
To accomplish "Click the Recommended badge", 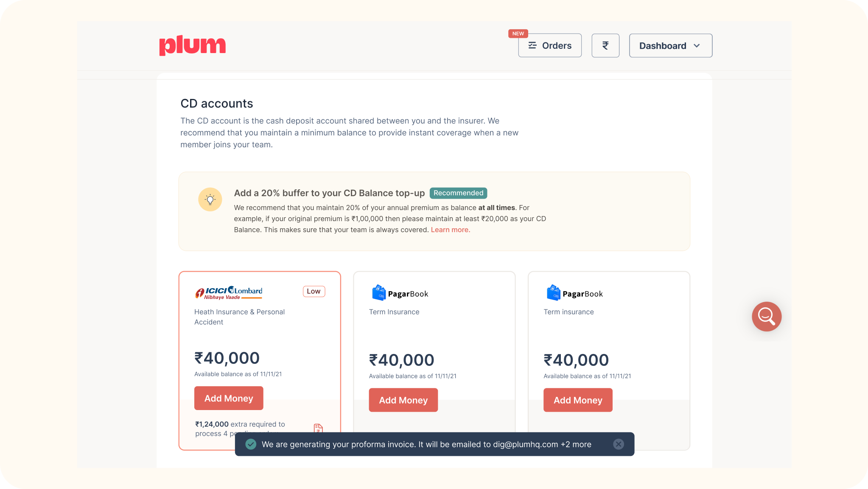I will pos(458,193).
